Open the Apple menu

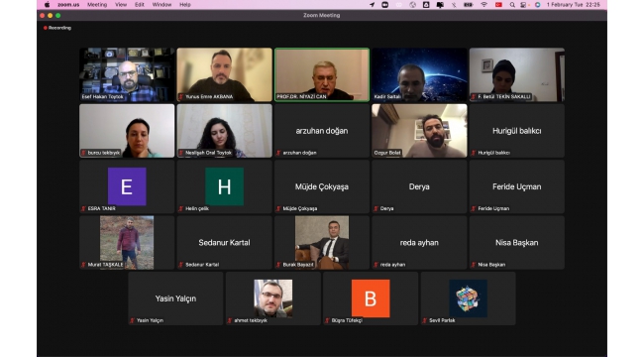(x=47, y=5)
